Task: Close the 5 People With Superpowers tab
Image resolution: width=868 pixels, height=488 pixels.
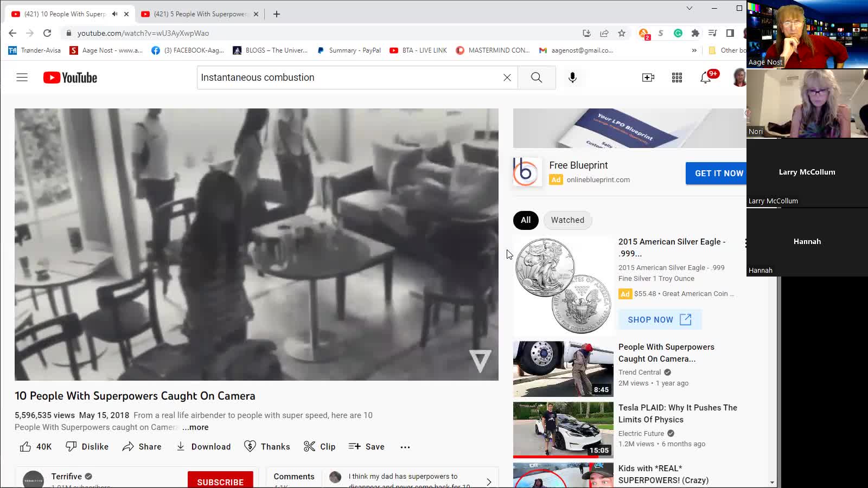Action: [256, 14]
